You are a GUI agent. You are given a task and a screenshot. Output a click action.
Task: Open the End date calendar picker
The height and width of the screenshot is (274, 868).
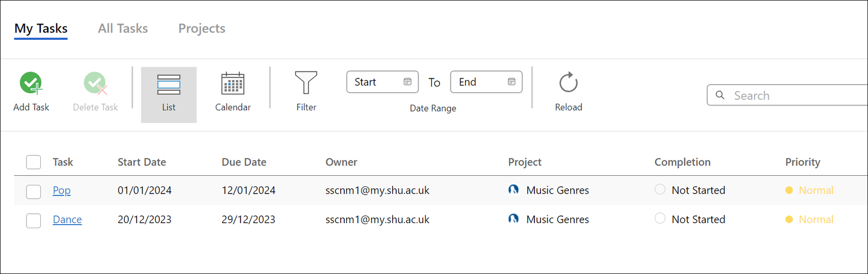[x=512, y=82]
